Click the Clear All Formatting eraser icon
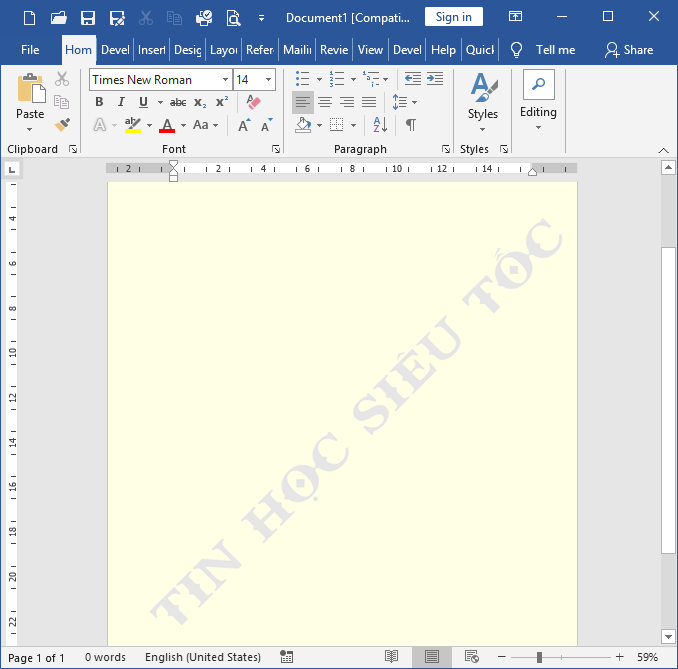 253,102
